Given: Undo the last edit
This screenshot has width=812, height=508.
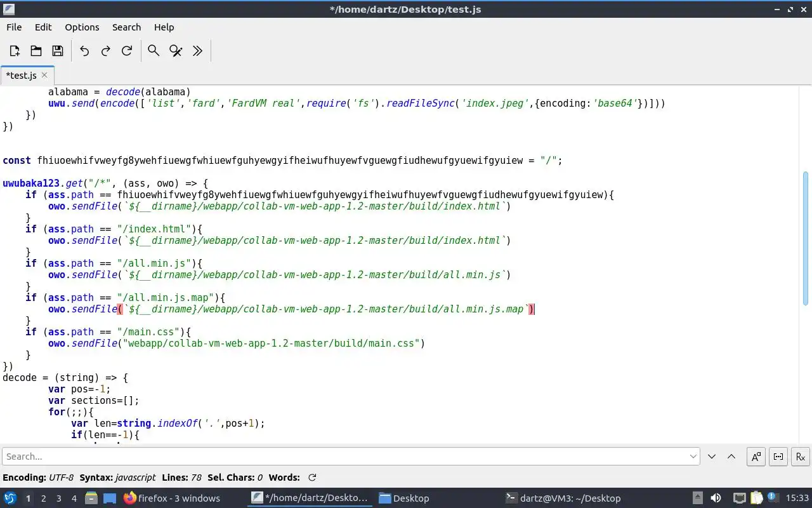Looking at the screenshot, I should (84, 51).
